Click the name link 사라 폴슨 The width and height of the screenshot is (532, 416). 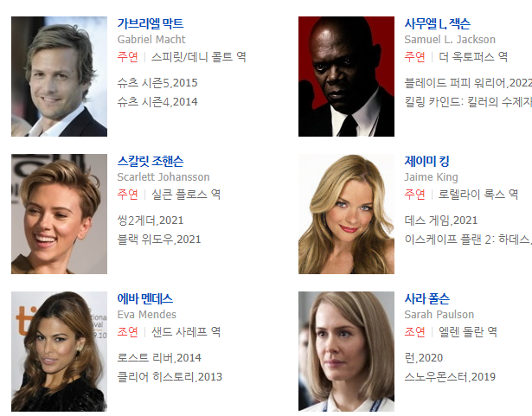pos(426,298)
